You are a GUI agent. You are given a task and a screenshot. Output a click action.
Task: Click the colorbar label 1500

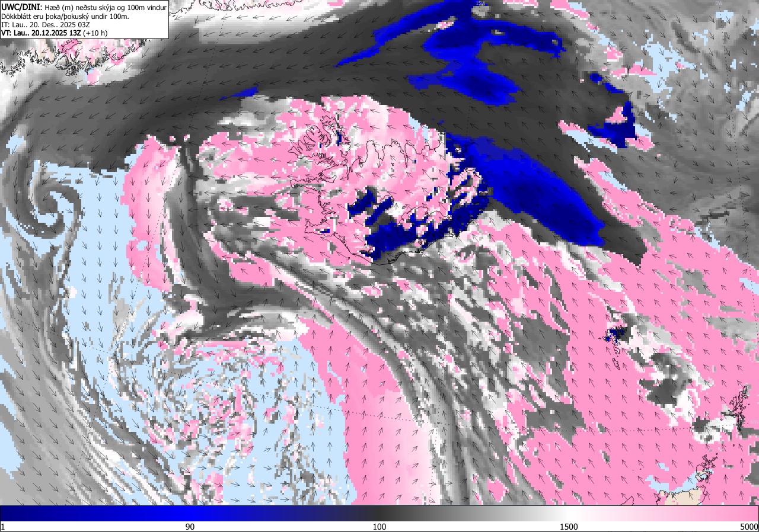point(569,527)
